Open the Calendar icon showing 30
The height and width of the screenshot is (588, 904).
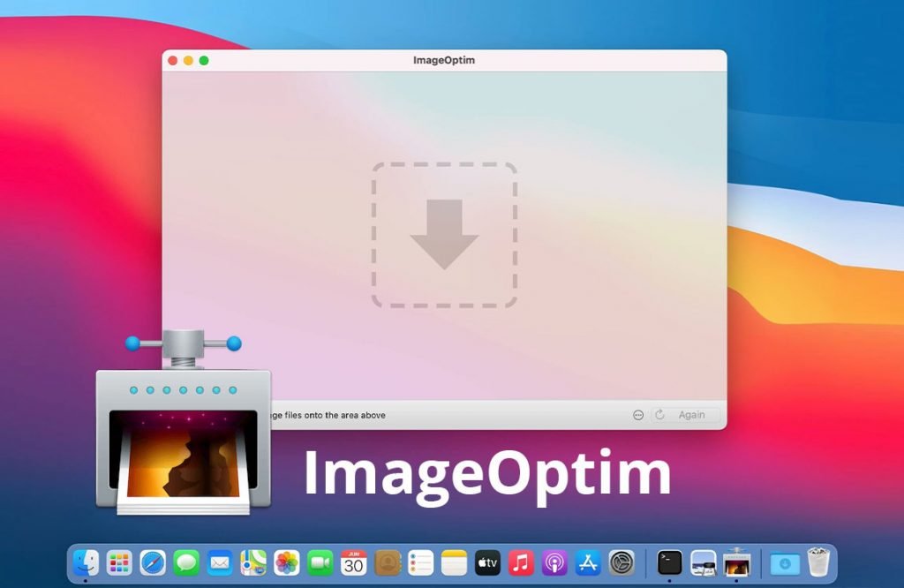(x=353, y=562)
